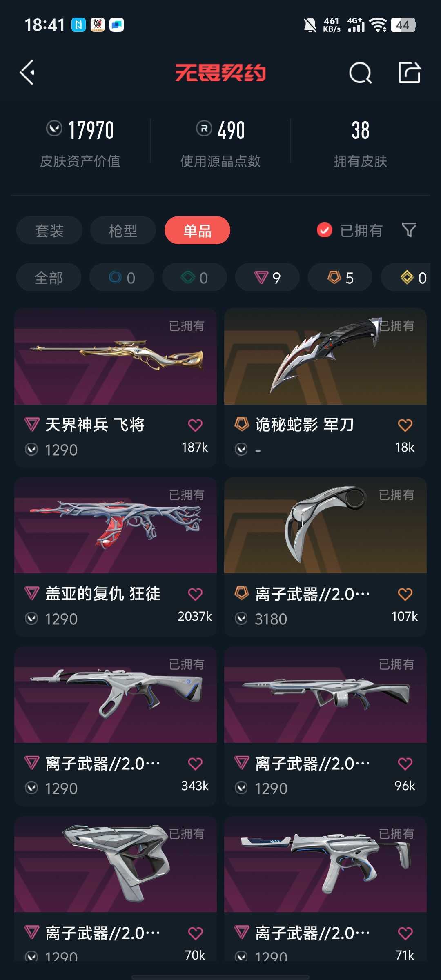Viewport: 441px width, 980px height.
Task: Choose the 全部 filter chip
Action: (49, 278)
